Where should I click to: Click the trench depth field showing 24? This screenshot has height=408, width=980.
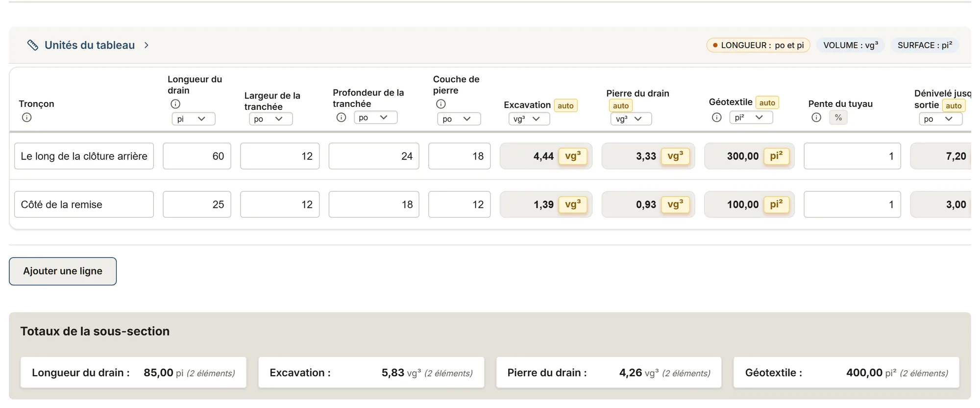374,156
